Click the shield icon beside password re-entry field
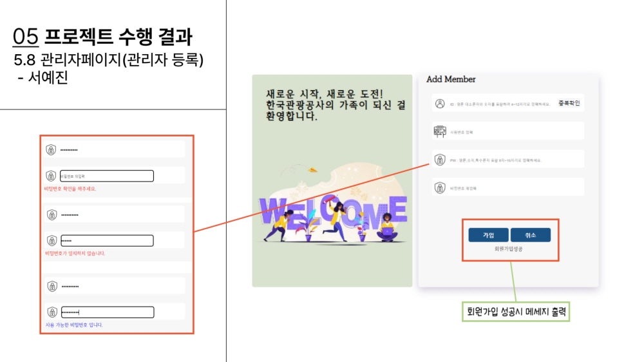644x362 pixels. (440, 188)
